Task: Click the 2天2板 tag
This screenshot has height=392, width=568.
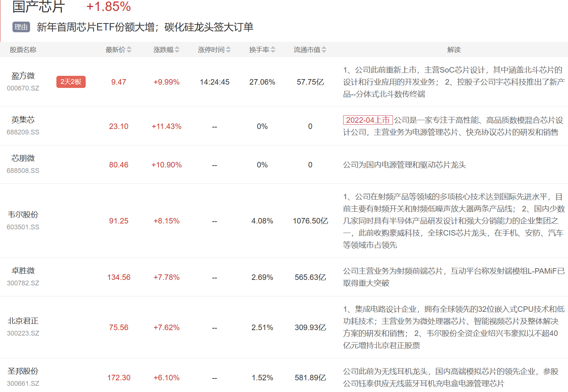Action: coord(71,82)
